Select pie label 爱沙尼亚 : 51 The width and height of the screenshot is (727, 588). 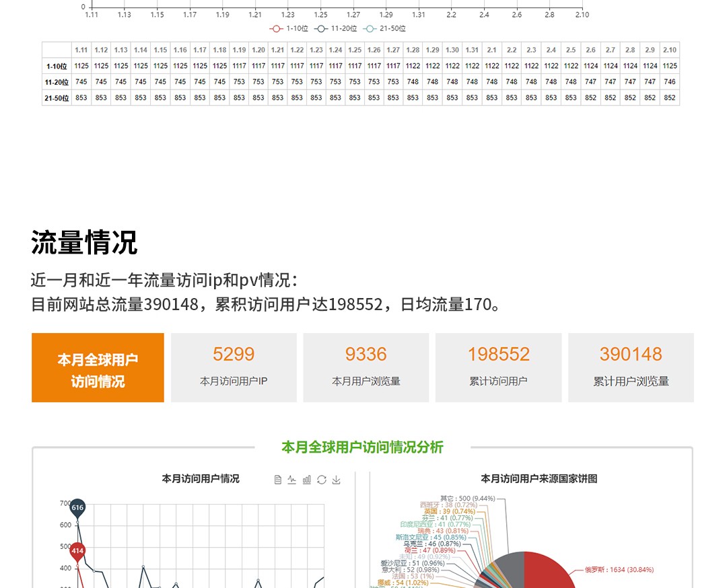point(413,563)
